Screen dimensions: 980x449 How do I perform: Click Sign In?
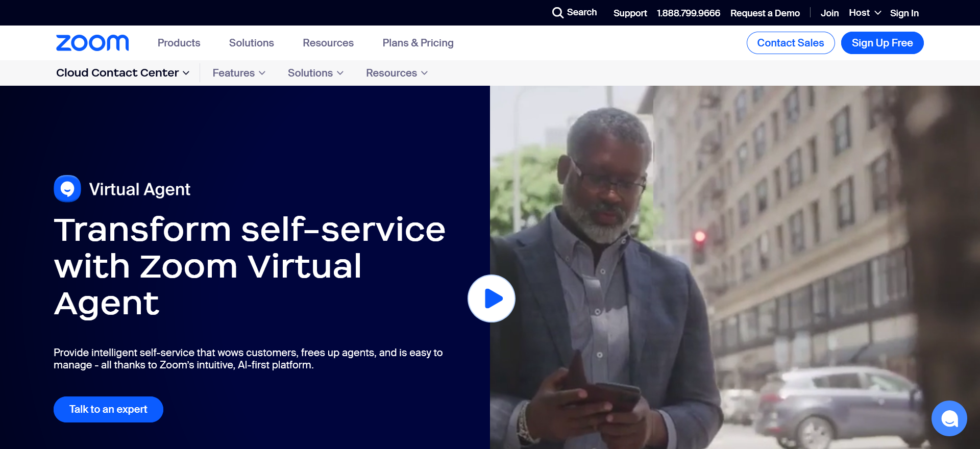904,13
